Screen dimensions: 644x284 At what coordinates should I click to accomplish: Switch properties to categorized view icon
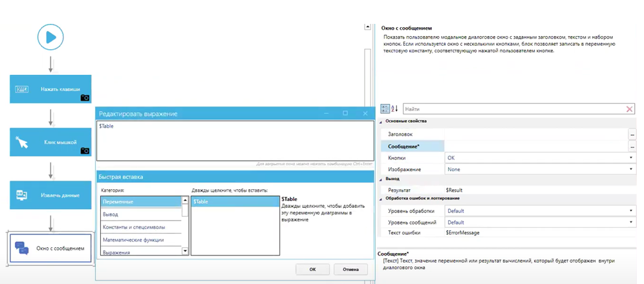(x=385, y=109)
